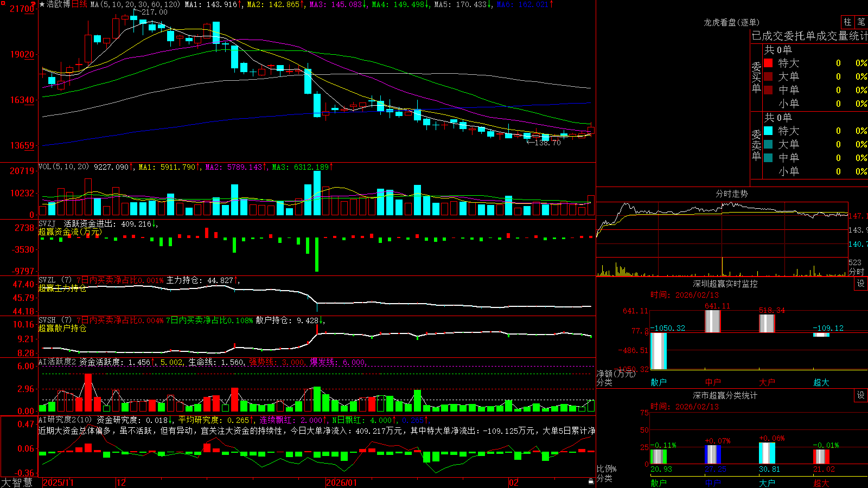The height and width of the screenshot is (488, 868).
Task: Click the cyan 特大 sell order swatch
Action: [768, 131]
